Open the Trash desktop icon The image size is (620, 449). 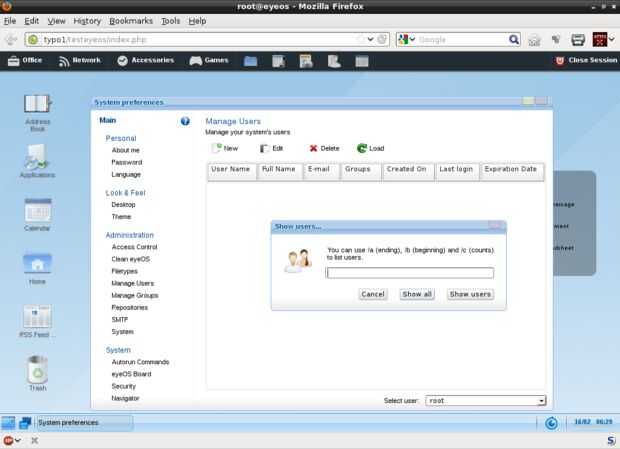click(38, 370)
